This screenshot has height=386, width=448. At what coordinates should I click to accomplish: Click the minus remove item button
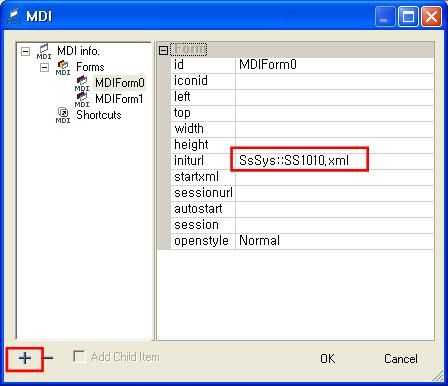[49, 358]
